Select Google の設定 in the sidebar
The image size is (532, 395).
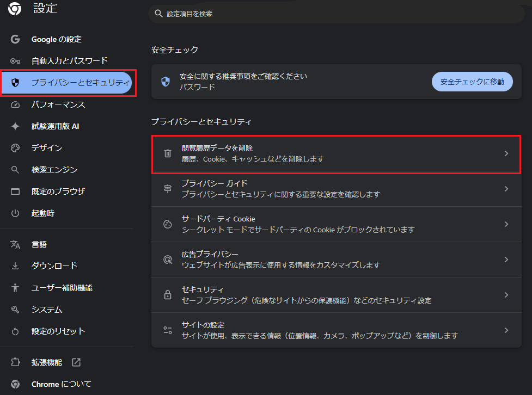point(57,39)
